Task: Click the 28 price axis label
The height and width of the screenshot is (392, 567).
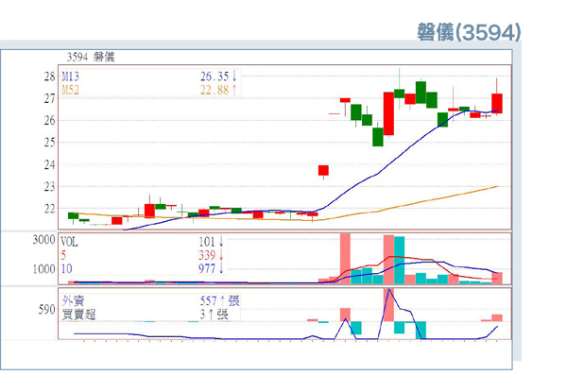Action: [x=49, y=76]
